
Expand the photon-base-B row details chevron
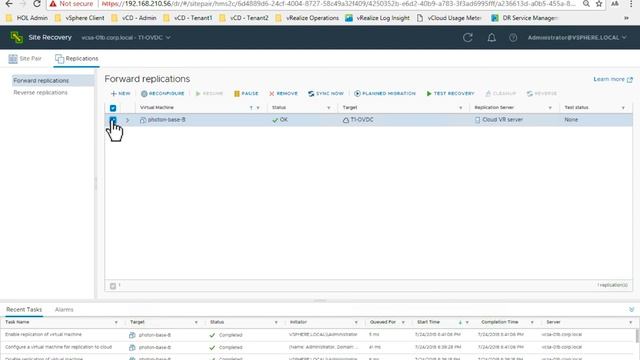[127, 120]
